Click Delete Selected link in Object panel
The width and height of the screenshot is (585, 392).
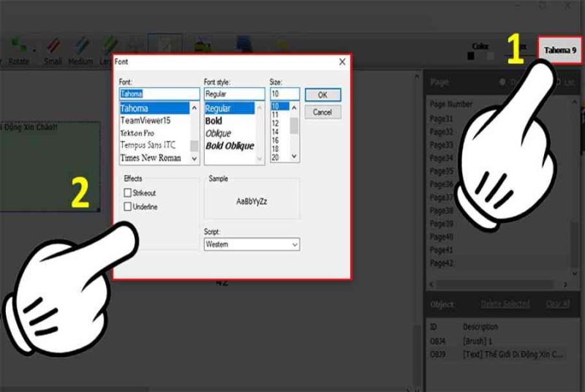coord(505,304)
